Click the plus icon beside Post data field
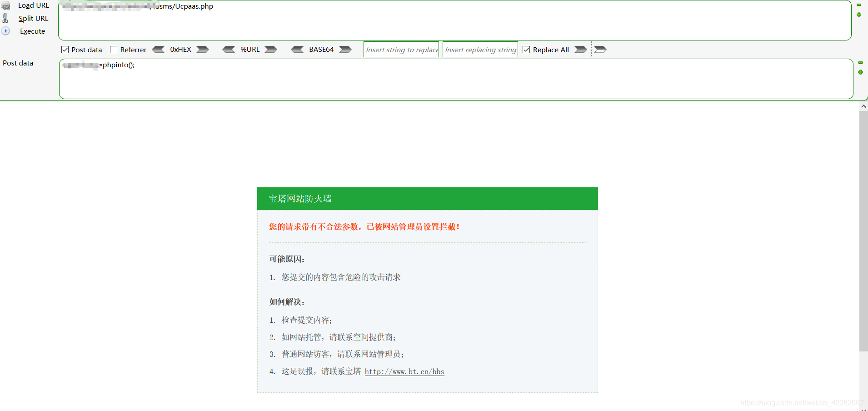The height and width of the screenshot is (411, 868). (860, 72)
